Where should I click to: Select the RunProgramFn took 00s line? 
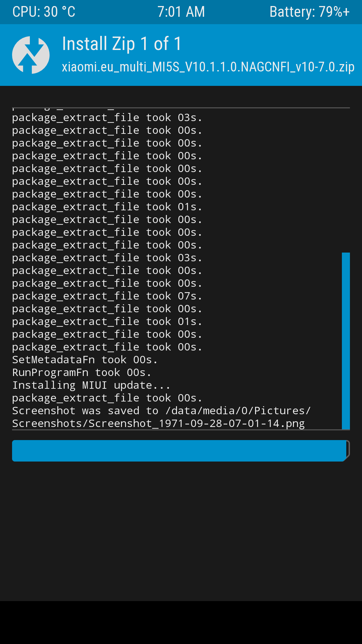[x=82, y=372]
